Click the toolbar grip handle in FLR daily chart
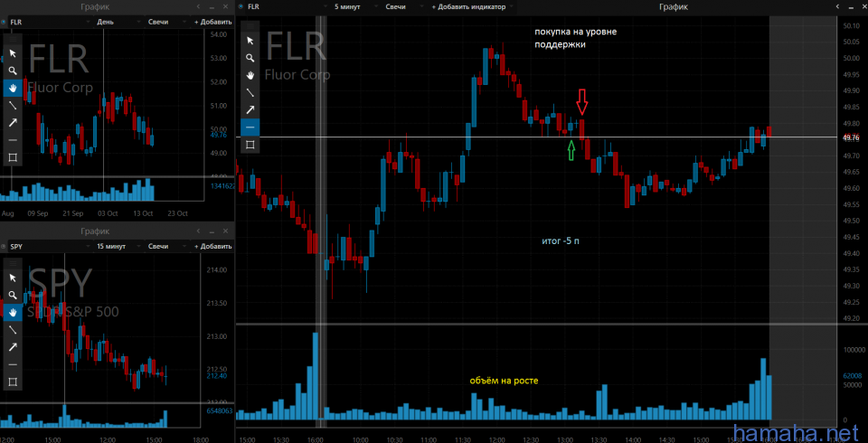Screen dimensions: 868x443 (x=13, y=39)
